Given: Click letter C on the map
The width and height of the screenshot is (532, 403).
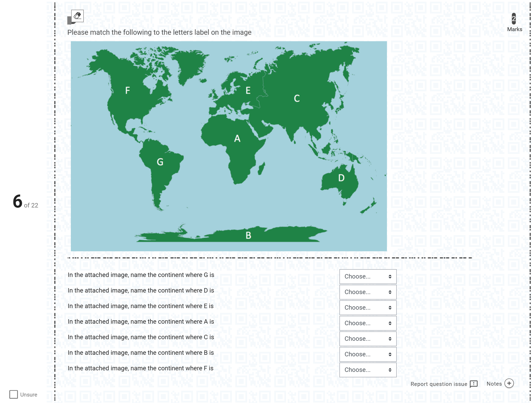Looking at the screenshot, I should pyautogui.click(x=297, y=98).
